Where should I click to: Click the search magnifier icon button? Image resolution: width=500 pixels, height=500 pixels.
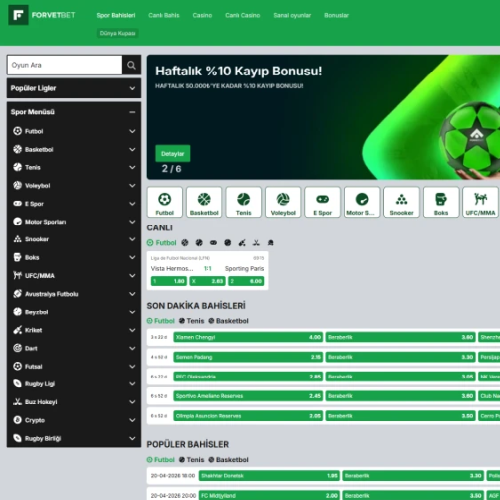point(131,65)
